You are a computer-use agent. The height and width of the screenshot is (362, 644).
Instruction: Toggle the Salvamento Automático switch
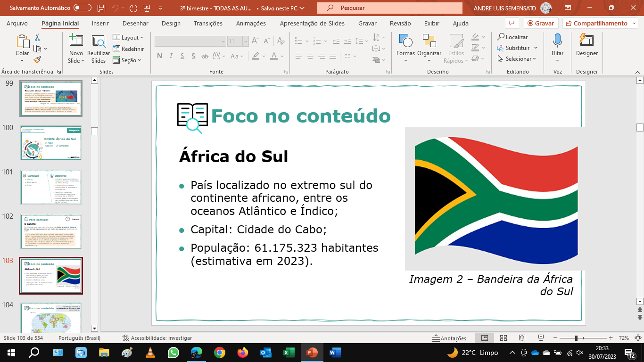point(83,8)
